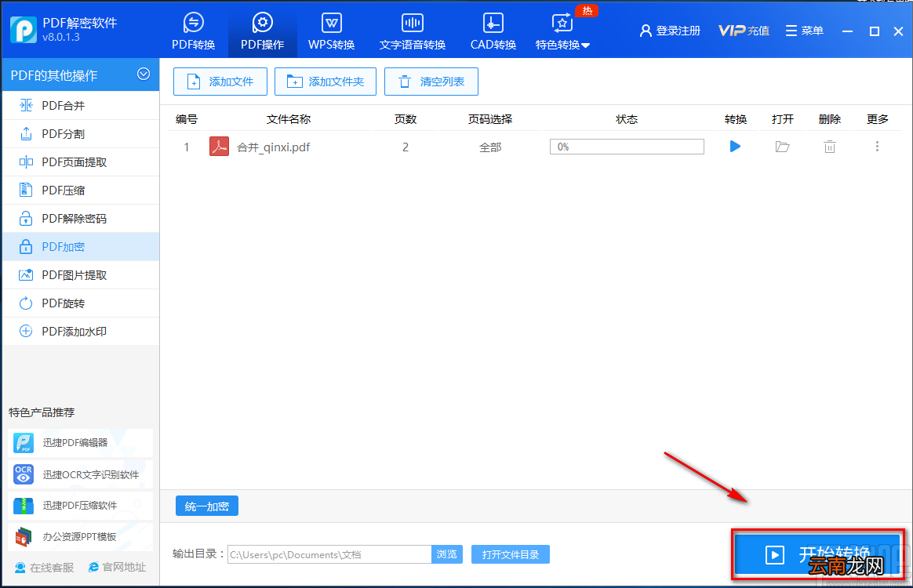Open 迅捷OCR文字识别软件 recommendation
This screenshot has width=913, height=588.
[80, 474]
